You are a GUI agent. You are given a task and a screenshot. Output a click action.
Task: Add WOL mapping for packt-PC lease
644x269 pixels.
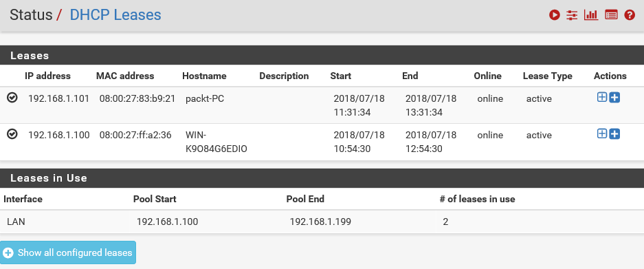(614, 98)
